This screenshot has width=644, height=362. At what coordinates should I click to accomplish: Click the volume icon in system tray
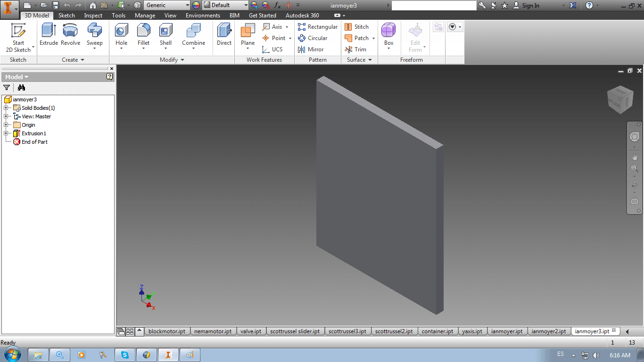coord(596,355)
